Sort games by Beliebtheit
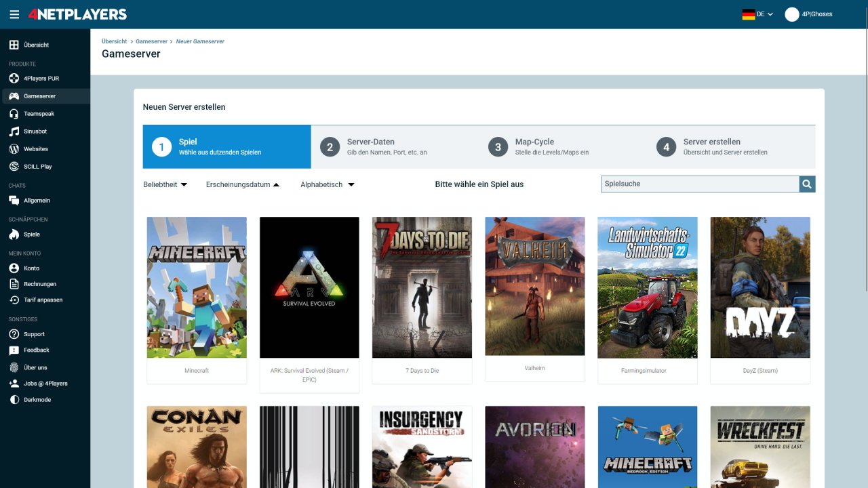This screenshot has width=868, height=488. 165,184
